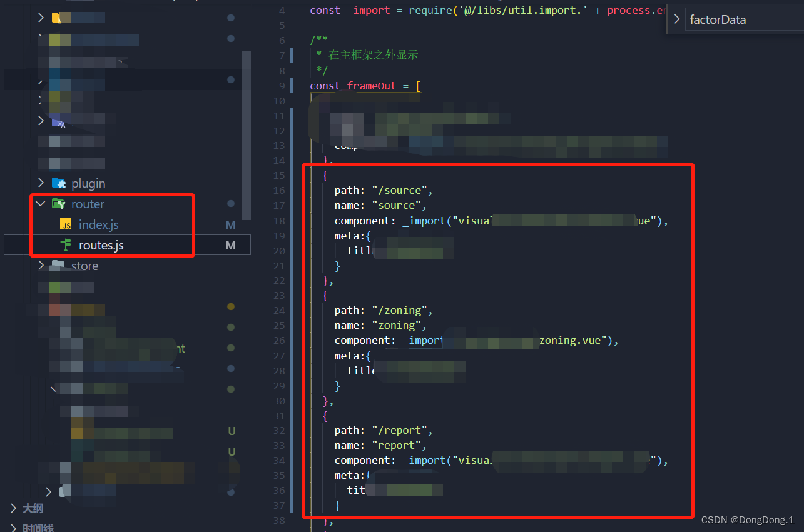Select the store folder label
804x532 pixels.
(x=84, y=266)
